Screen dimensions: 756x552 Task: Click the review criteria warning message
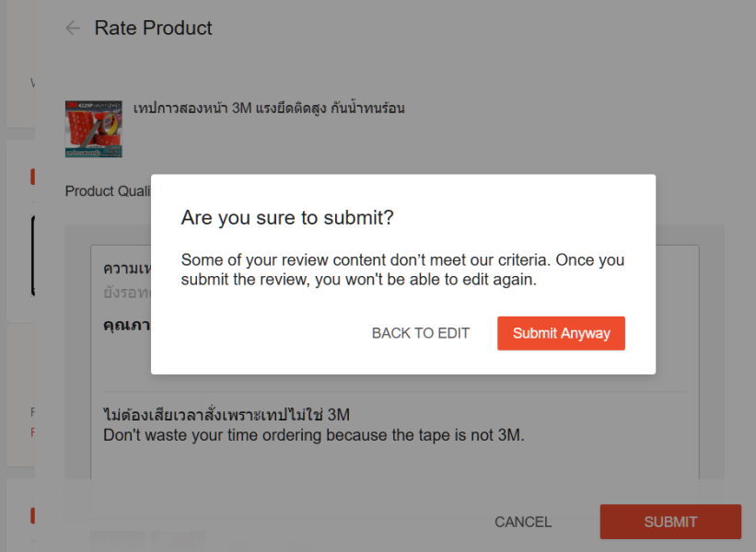tap(402, 270)
